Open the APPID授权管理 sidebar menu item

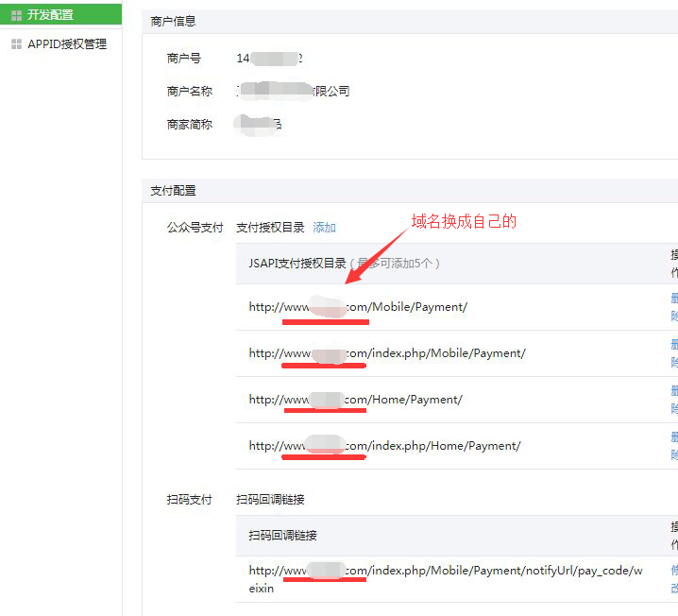[x=66, y=44]
